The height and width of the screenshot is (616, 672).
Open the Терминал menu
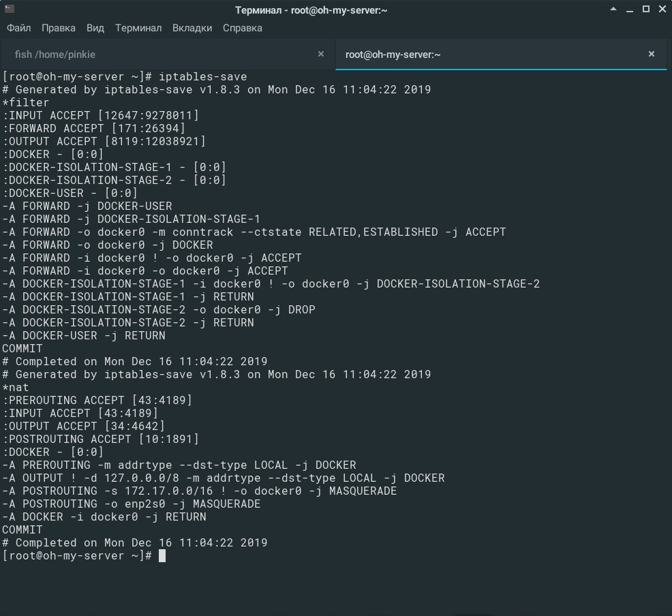click(x=138, y=28)
